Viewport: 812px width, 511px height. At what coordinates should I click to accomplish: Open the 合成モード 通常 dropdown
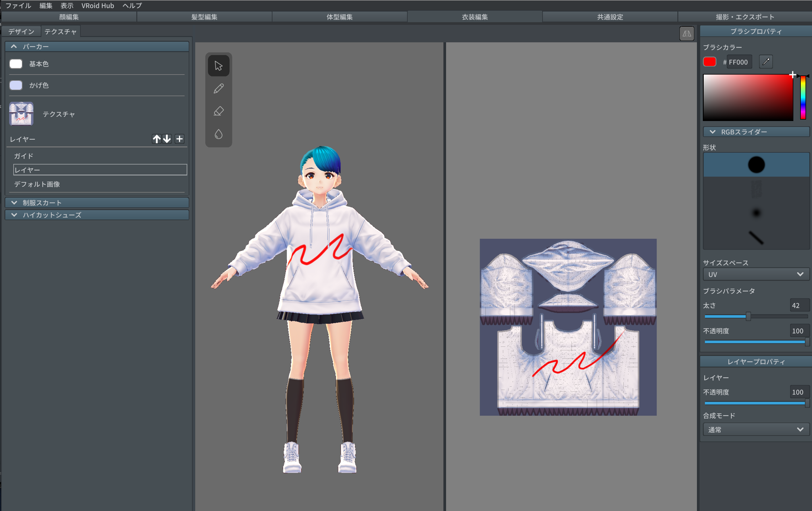[x=756, y=430]
